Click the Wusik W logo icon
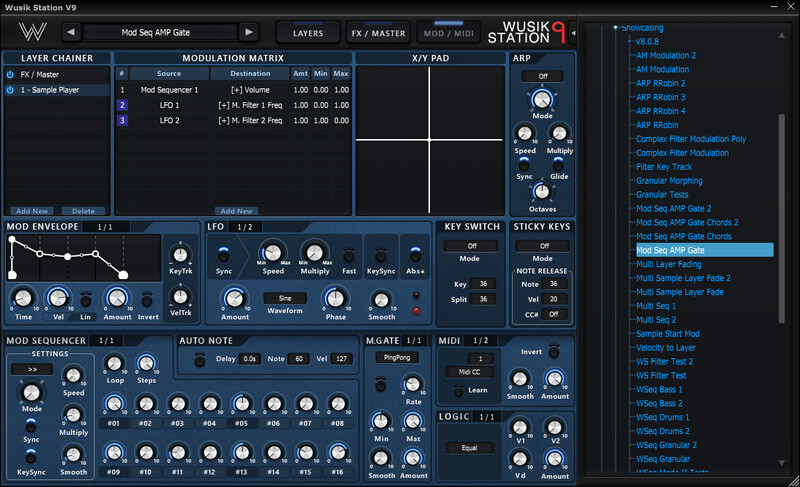The image size is (800, 487). pos(33,32)
